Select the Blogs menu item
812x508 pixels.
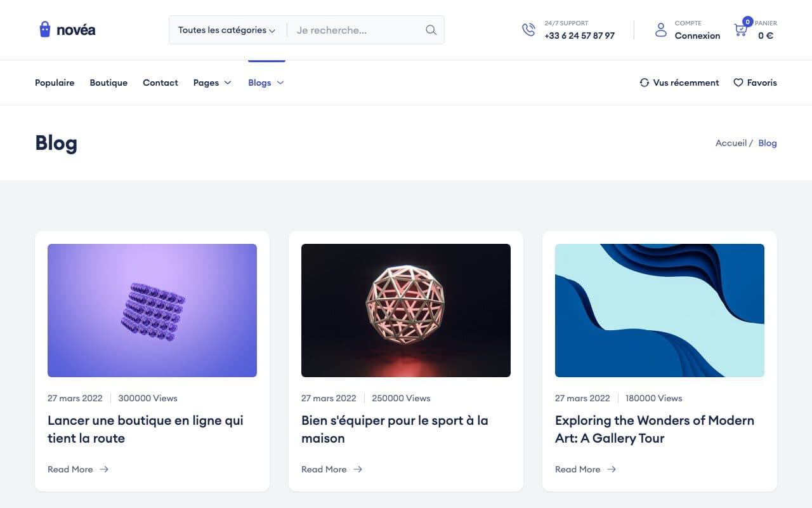pos(259,83)
